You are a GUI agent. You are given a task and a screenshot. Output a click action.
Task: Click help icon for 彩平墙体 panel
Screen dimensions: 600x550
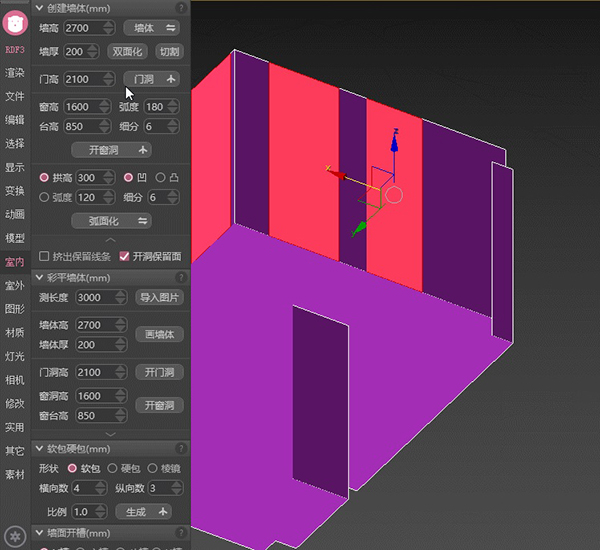[x=181, y=277]
